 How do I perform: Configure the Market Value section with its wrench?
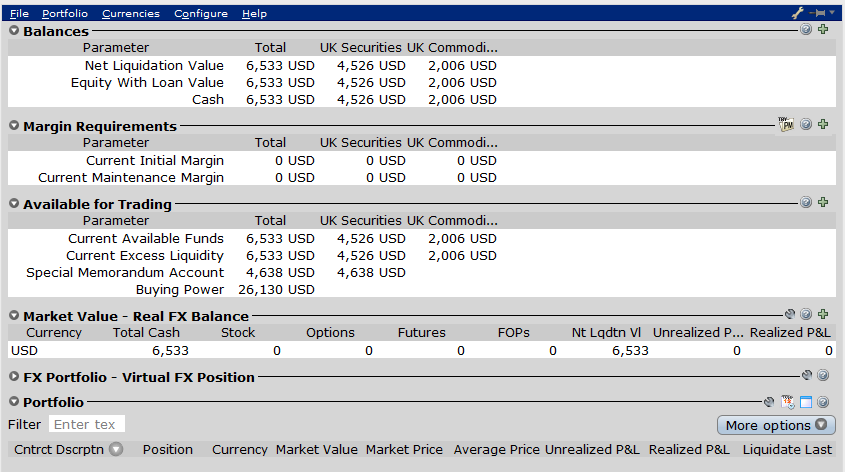(790, 314)
